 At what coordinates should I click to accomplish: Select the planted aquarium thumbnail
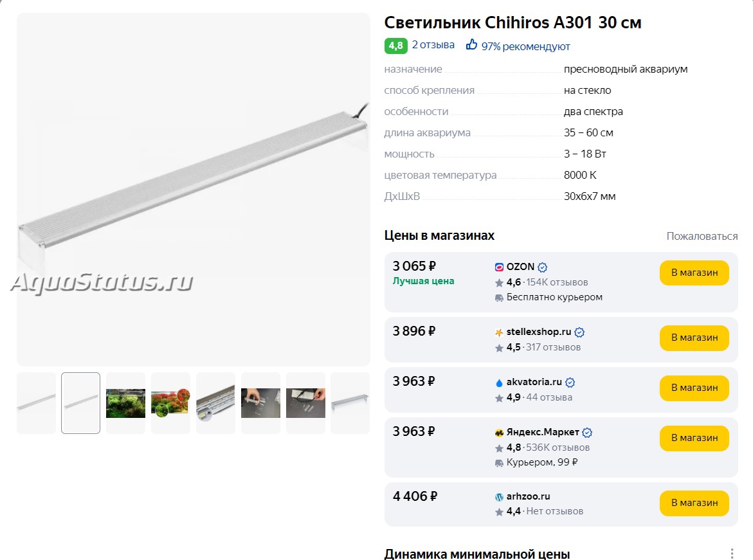click(x=125, y=403)
